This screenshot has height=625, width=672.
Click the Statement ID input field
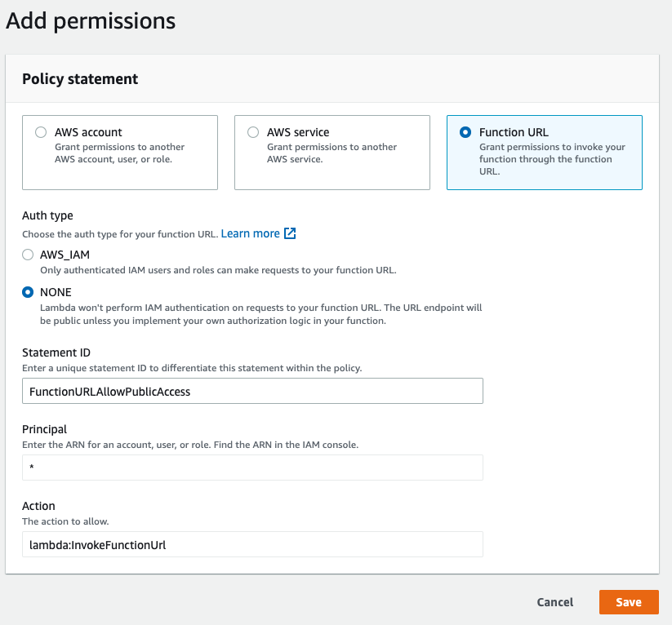[251, 390]
